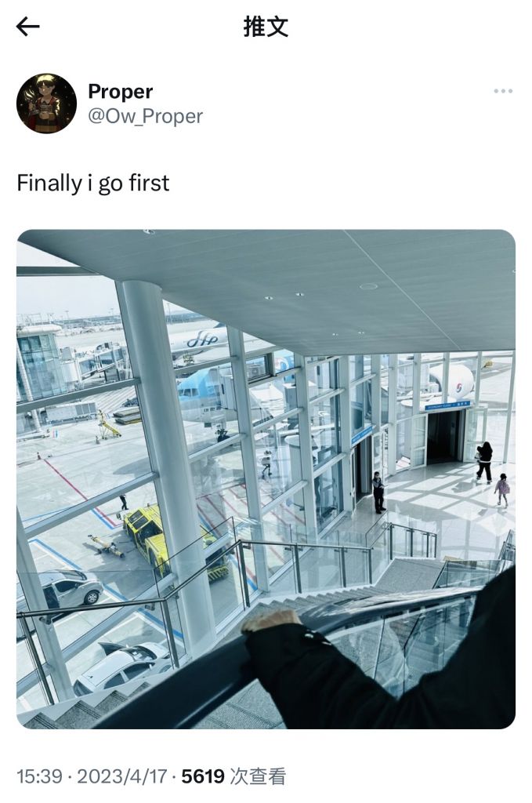This screenshot has height=803, width=532.
Task: View the 5619 view count details
Action: coord(203,776)
